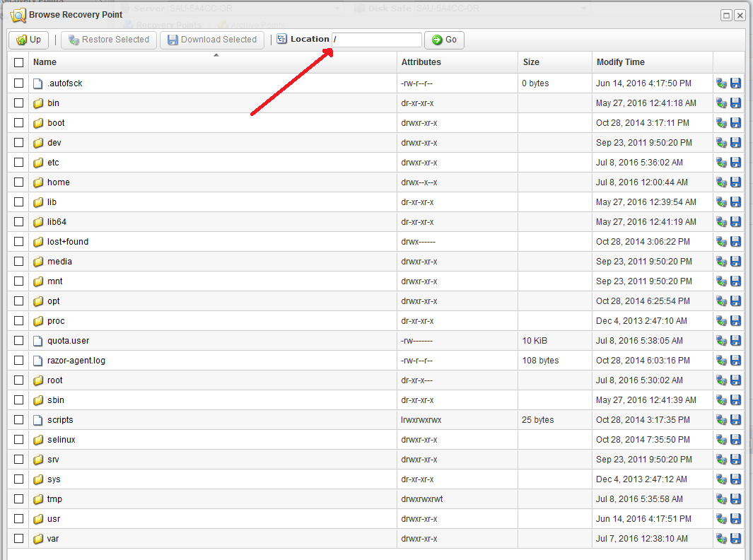Click the file icon beside .autofsck
Screen dimensions: 753x560
[x=38, y=83]
